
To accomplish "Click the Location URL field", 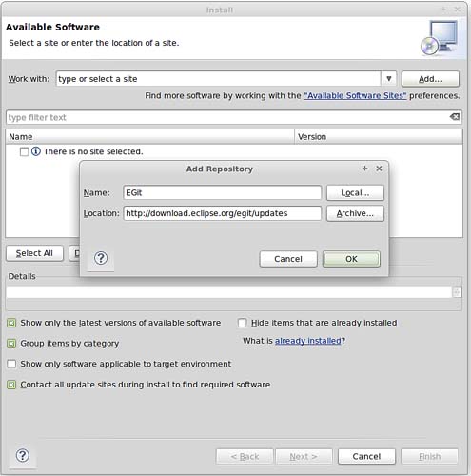I will [222, 213].
